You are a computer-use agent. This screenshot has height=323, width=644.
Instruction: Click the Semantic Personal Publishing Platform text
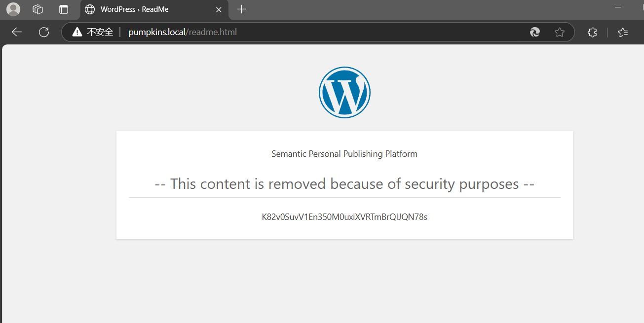(x=344, y=154)
